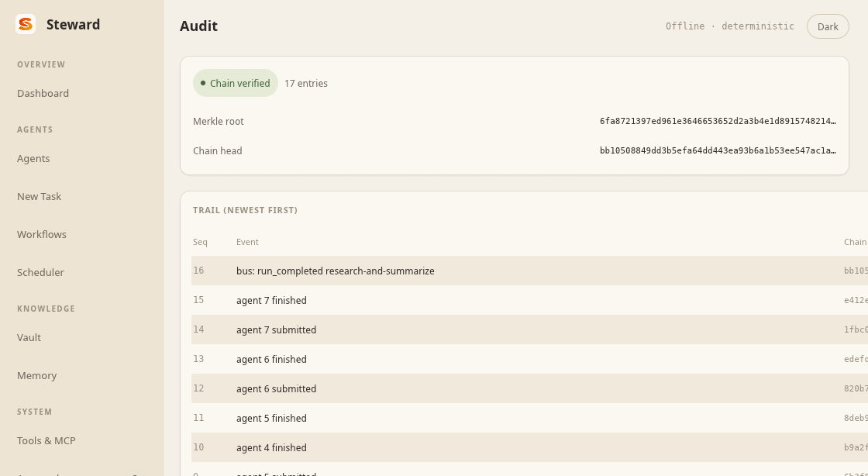Switch to Dark theme
This screenshot has width=868, height=476.
[x=828, y=26]
